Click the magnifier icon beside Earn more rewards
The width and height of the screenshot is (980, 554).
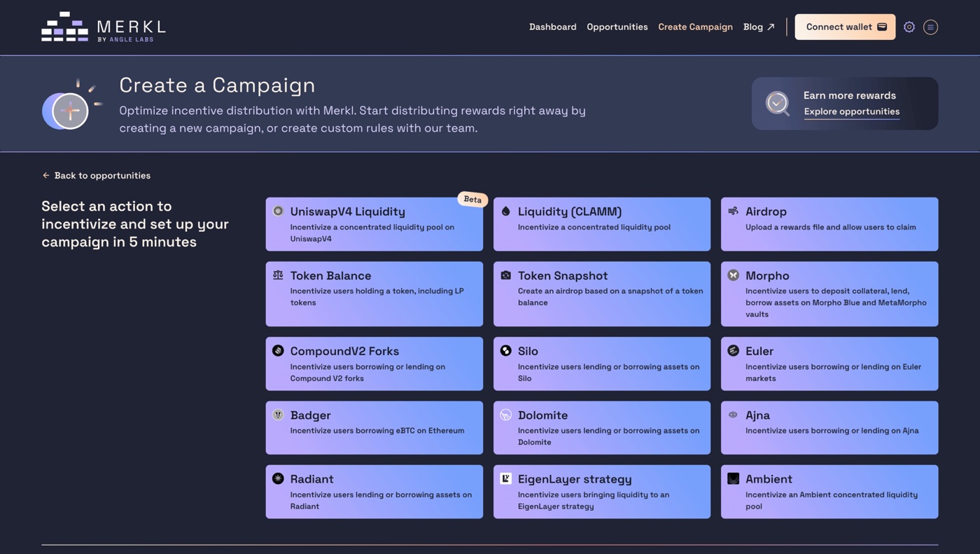point(777,104)
